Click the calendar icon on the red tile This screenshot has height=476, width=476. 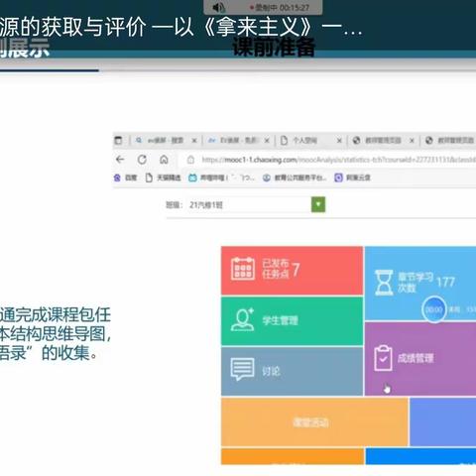[243, 269]
